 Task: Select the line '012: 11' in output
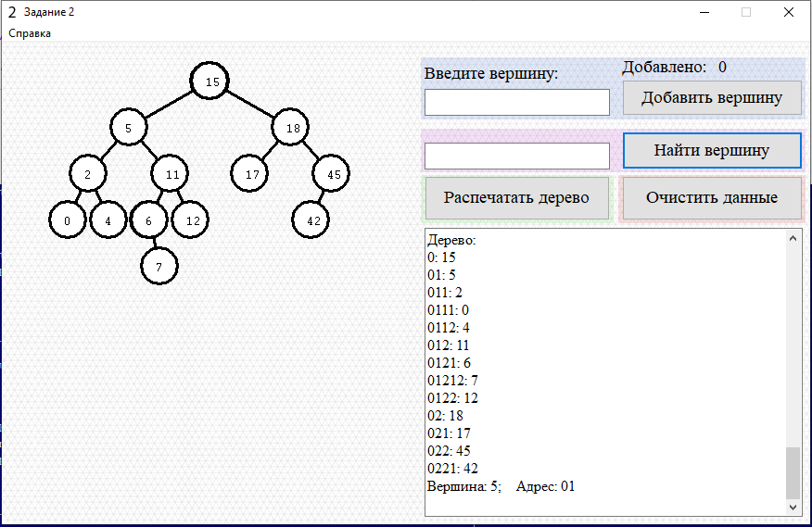point(449,345)
